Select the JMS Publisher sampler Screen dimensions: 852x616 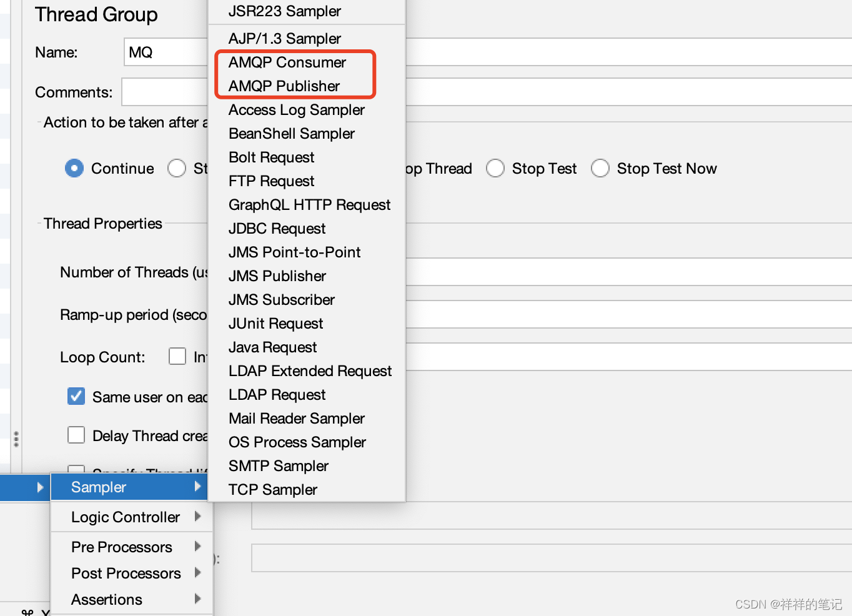click(x=277, y=276)
